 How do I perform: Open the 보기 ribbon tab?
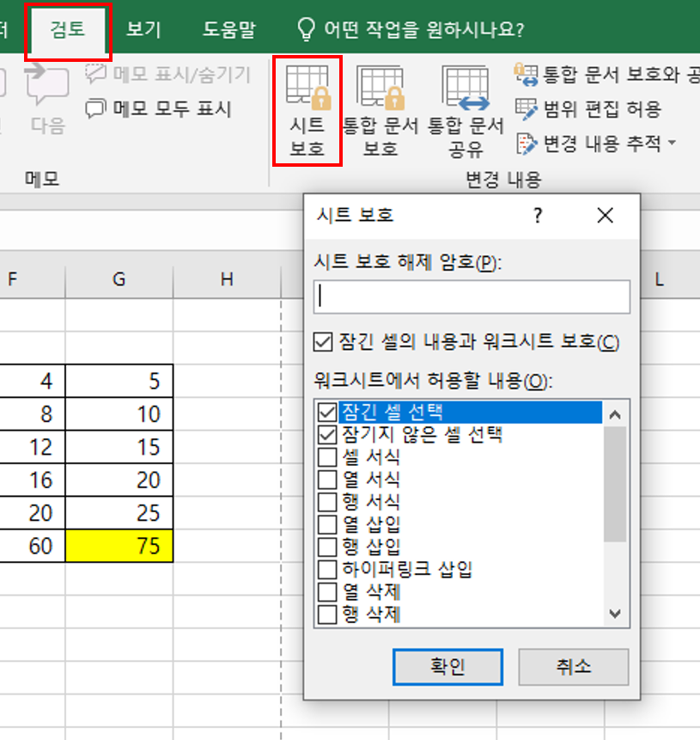point(143,29)
